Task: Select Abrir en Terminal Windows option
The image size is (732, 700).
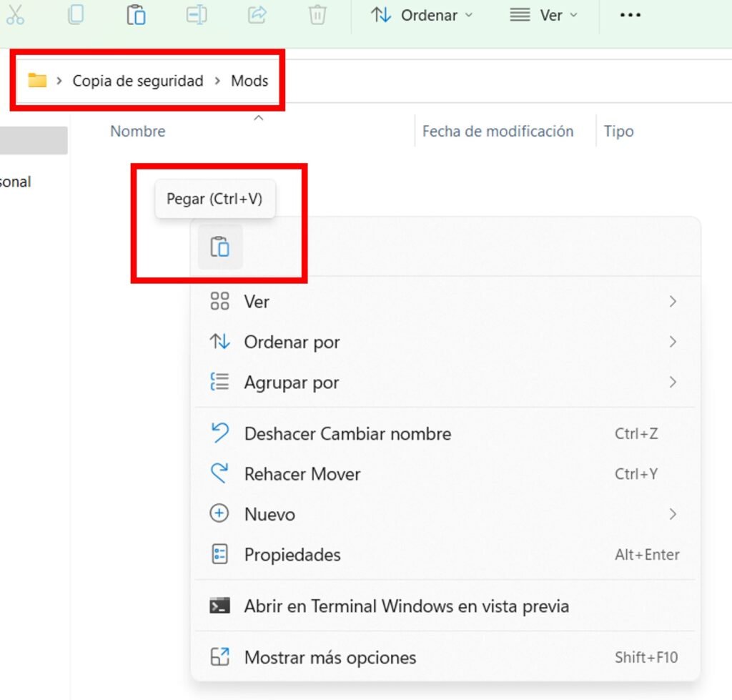Action: point(406,606)
